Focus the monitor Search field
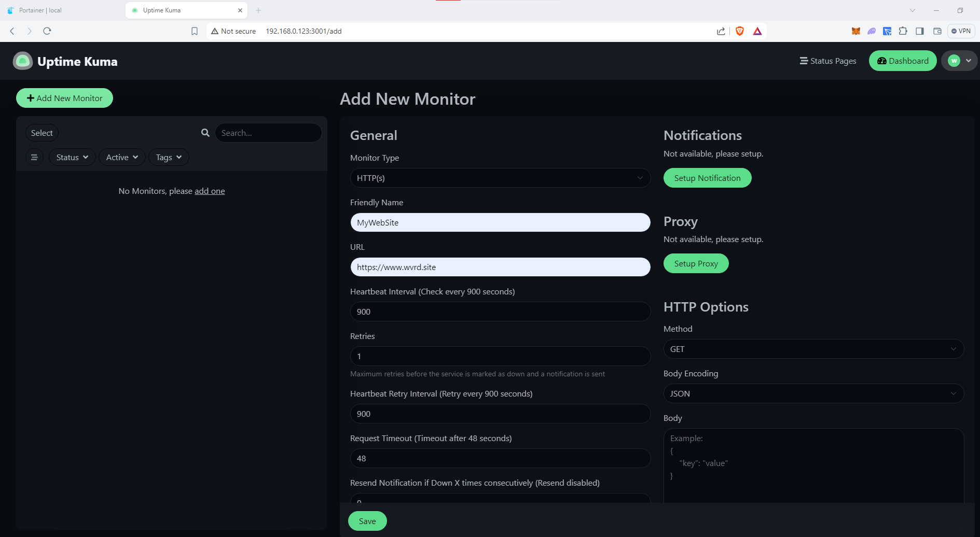 [x=268, y=133]
